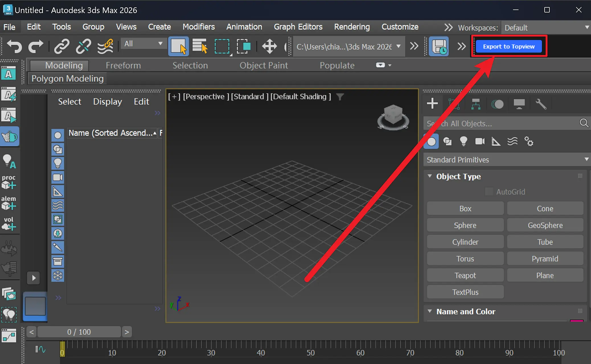Screen dimensions: 591x364
Task: Toggle the Scene Explorer geometry display filter
Action: (58, 135)
